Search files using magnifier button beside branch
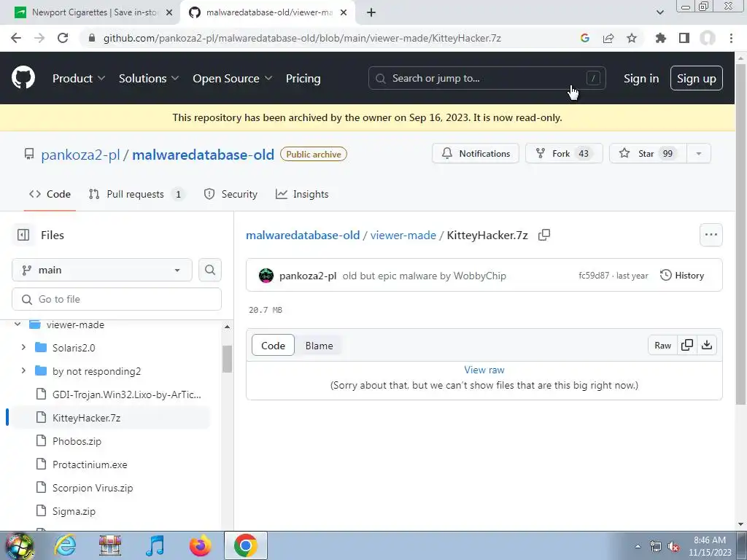 click(209, 270)
